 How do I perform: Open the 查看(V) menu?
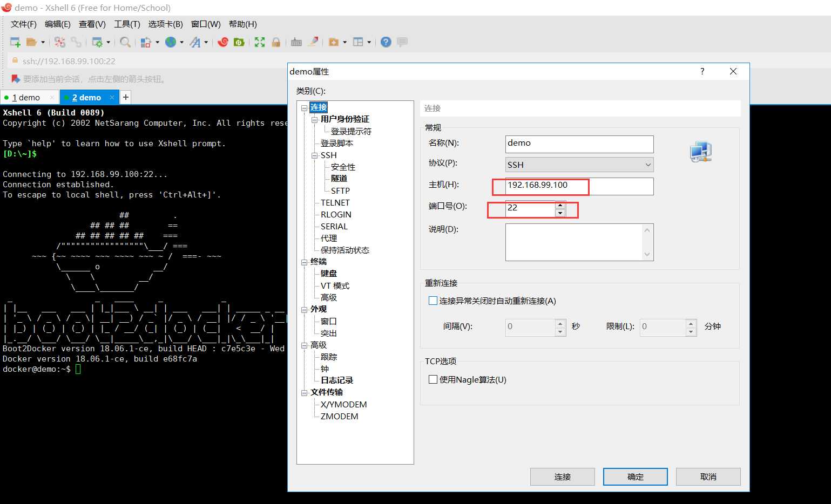(x=92, y=24)
